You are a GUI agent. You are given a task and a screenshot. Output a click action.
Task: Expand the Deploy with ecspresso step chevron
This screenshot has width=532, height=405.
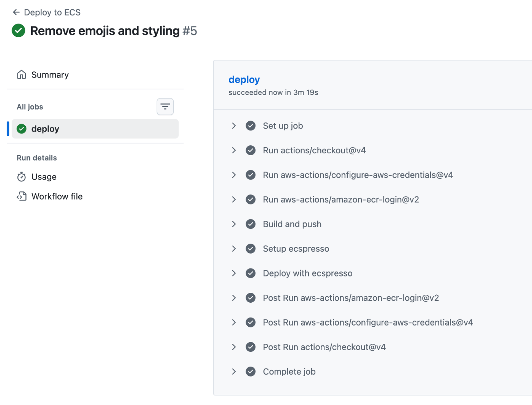point(234,273)
